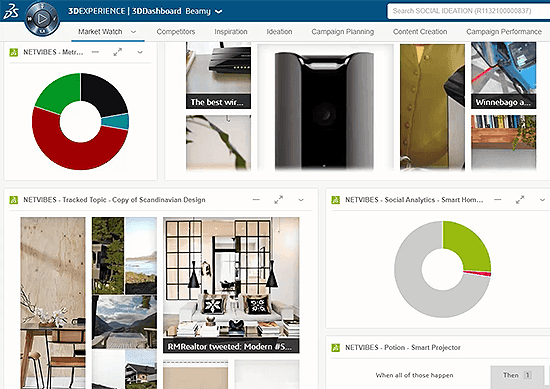The image size is (550, 389).
Task: Expand Scandinavian Design widget to fullscreen
Action: [279, 200]
